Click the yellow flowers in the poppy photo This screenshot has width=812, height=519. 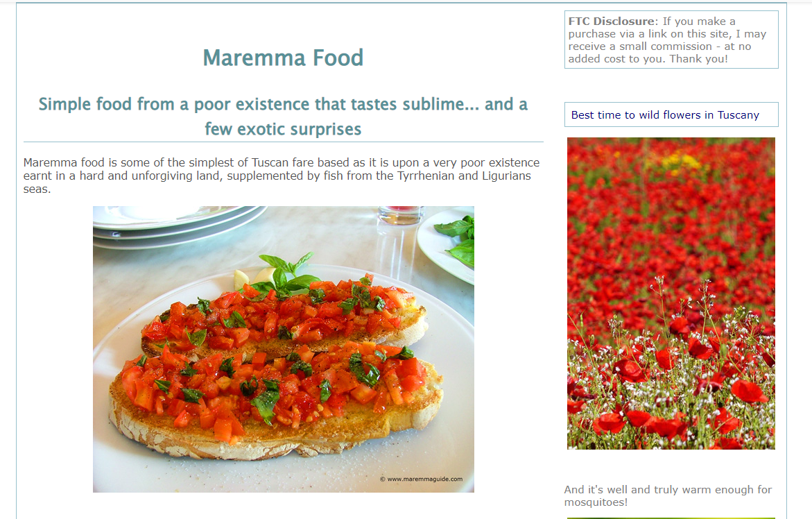(x=680, y=162)
